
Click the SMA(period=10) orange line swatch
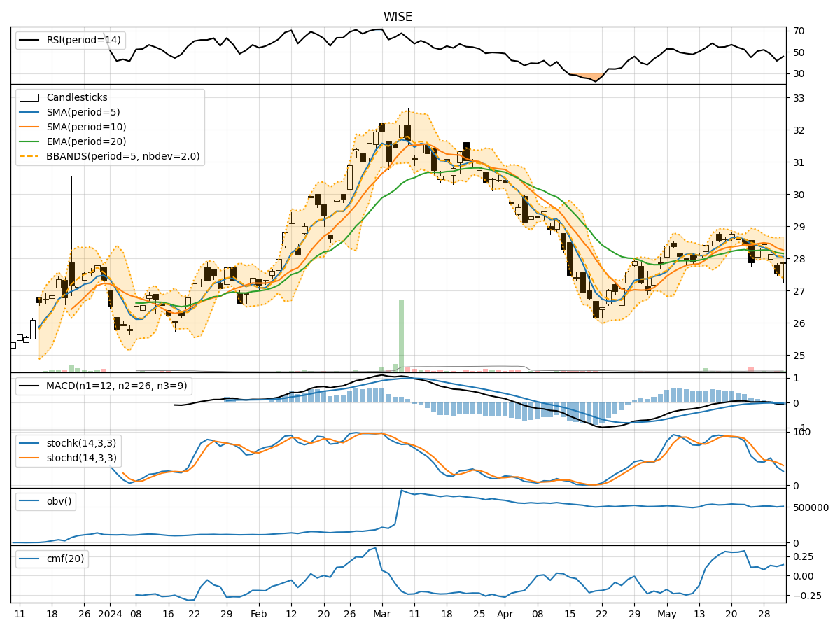[29, 126]
